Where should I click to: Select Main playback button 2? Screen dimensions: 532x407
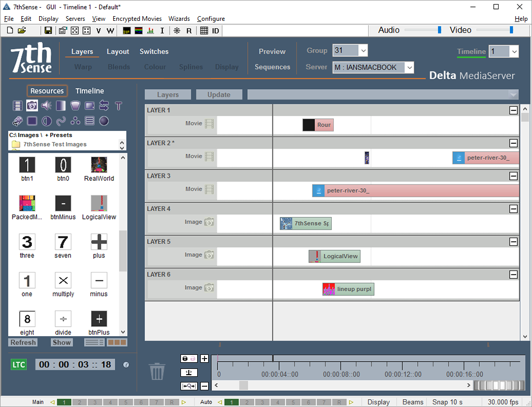[x=79, y=402]
